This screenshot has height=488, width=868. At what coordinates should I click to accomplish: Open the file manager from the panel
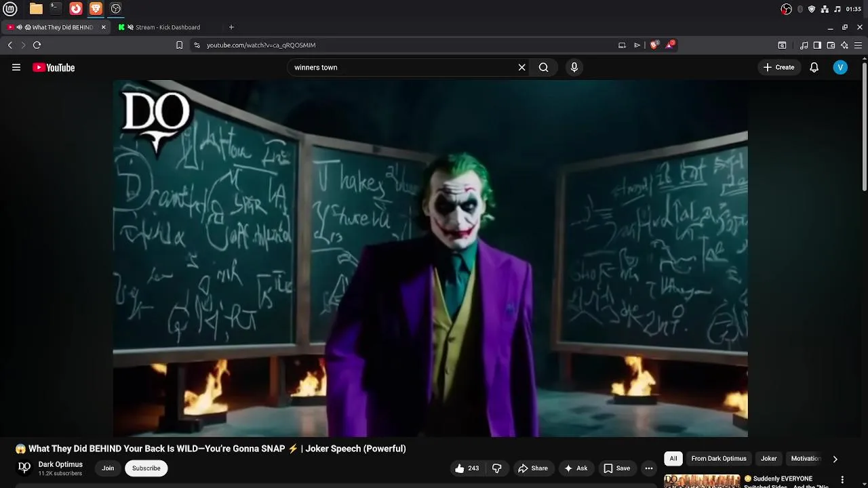click(x=36, y=9)
